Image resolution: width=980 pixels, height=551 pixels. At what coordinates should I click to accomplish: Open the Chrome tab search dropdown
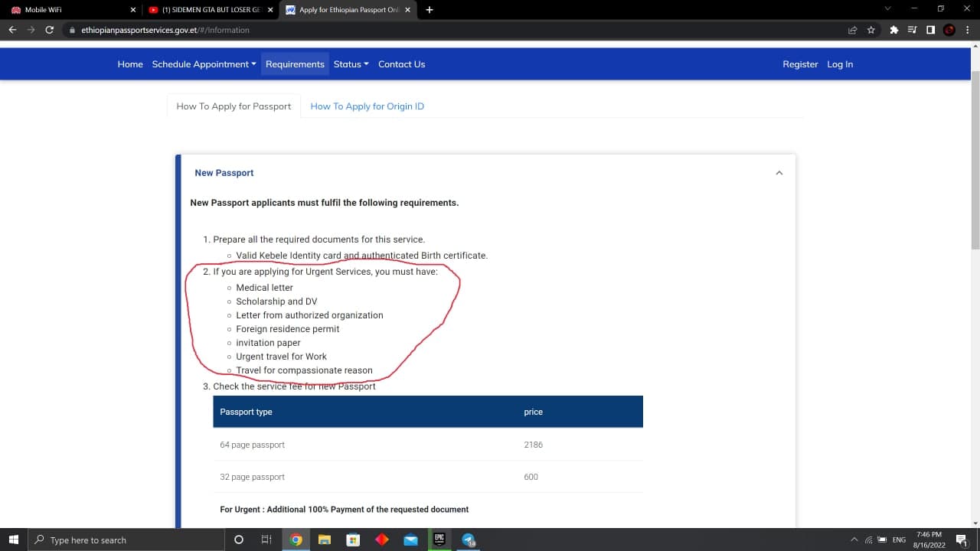click(x=888, y=8)
